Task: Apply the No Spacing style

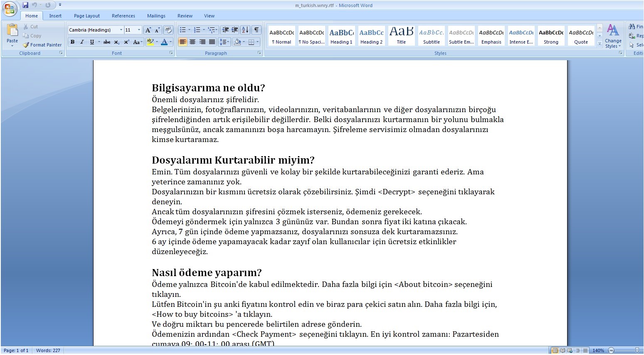Action: click(311, 36)
